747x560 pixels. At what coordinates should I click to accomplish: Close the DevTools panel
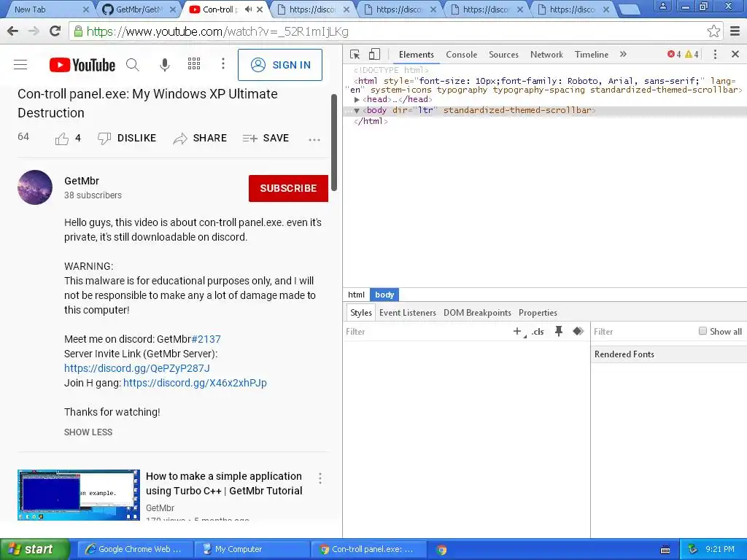click(x=735, y=54)
